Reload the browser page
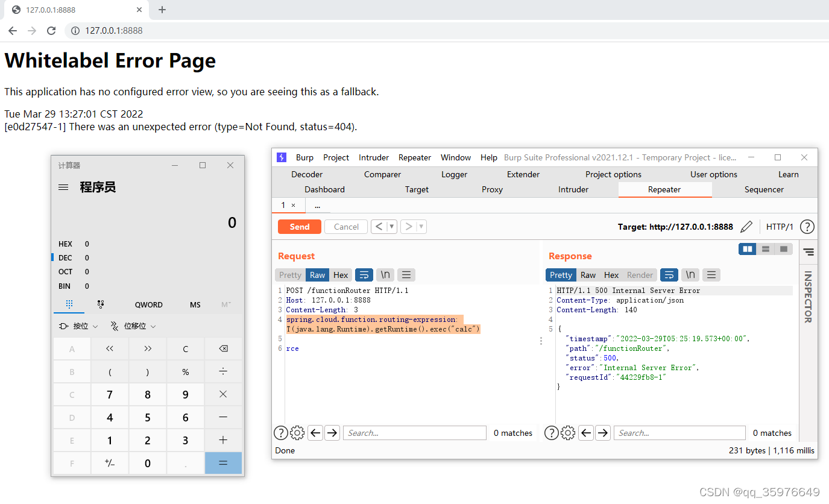The height and width of the screenshot is (504, 829). [51, 31]
